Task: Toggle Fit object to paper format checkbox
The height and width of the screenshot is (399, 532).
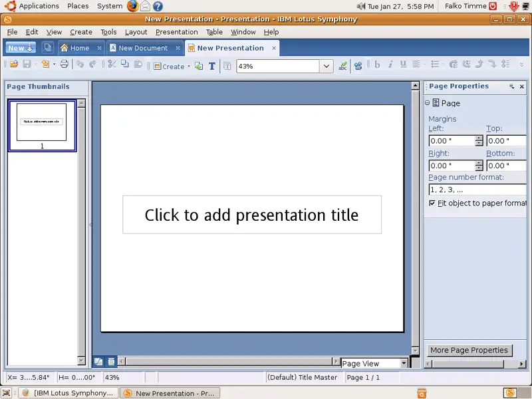Action: point(432,203)
